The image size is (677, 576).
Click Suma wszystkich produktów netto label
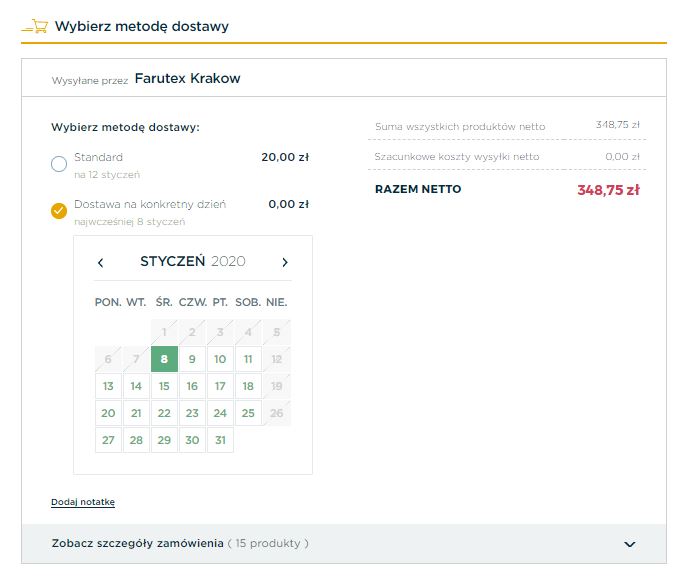coord(460,127)
